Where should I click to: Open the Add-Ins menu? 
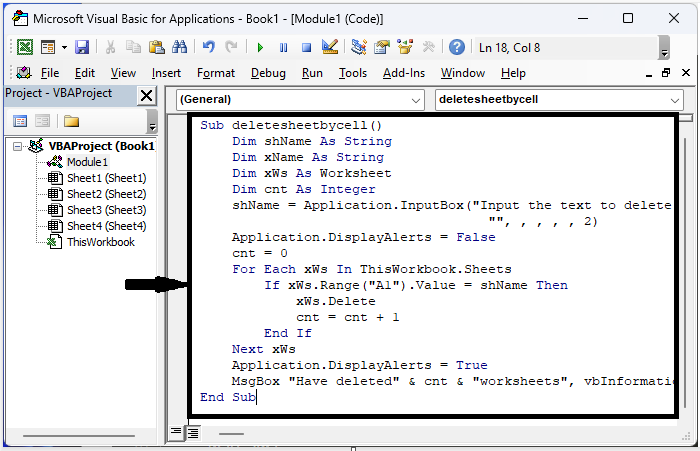pyautogui.click(x=404, y=73)
